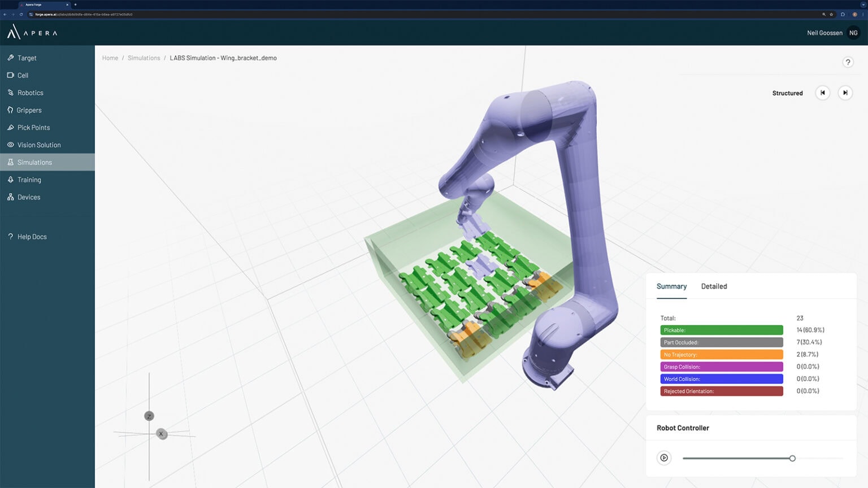868x488 pixels.
Task: Open the Training sidebar icon
Action: click(x=10, y=180)
